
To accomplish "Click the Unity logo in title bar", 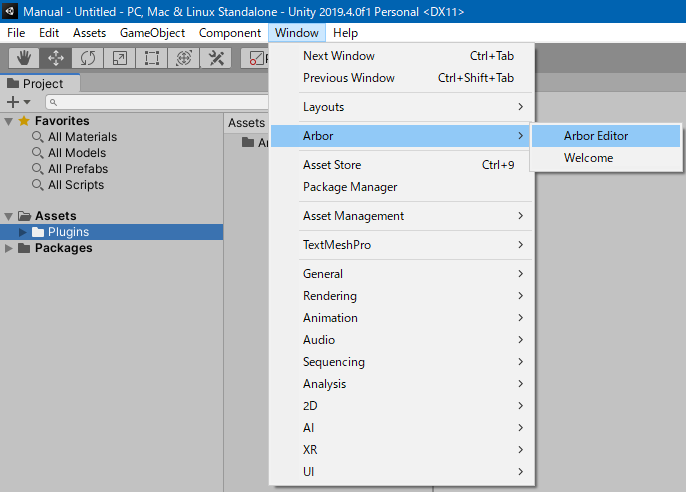I will pos(10,11).
